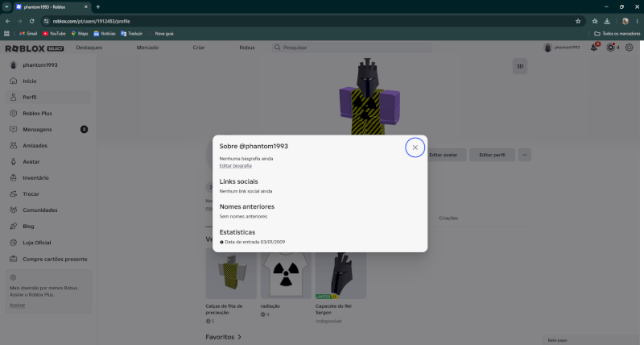Expand the Favoritos section
644x345 pixels.
pyautogui.click(x=224, y=337)
